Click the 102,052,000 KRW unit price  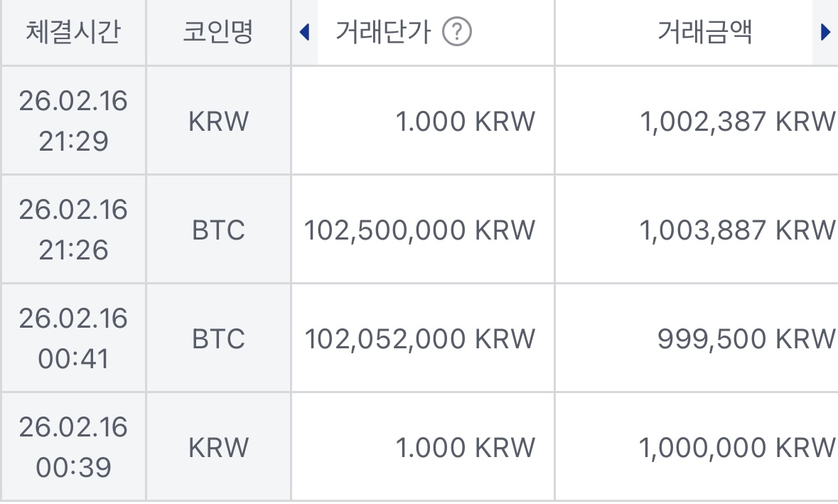click(419, 339)
